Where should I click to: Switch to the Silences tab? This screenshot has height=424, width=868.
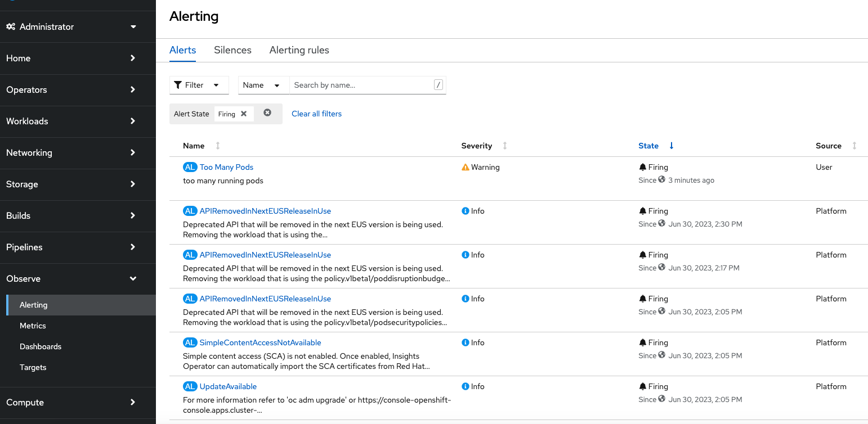(232, 50)
